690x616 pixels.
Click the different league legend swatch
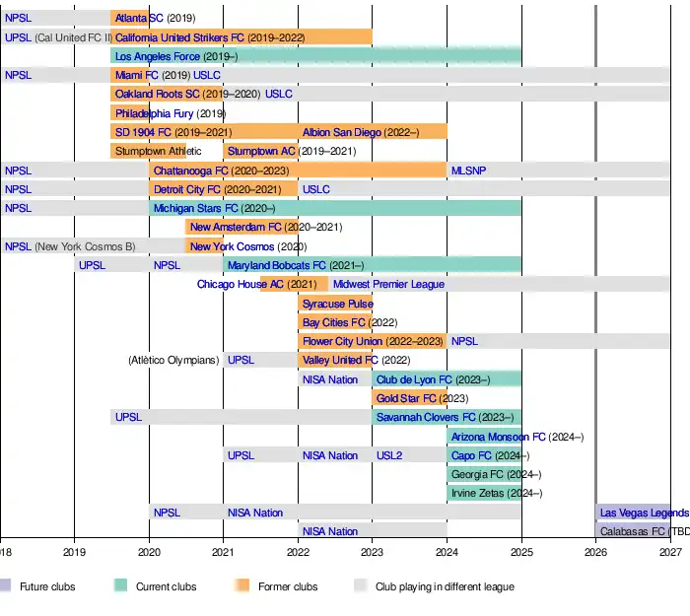[361, 585]
